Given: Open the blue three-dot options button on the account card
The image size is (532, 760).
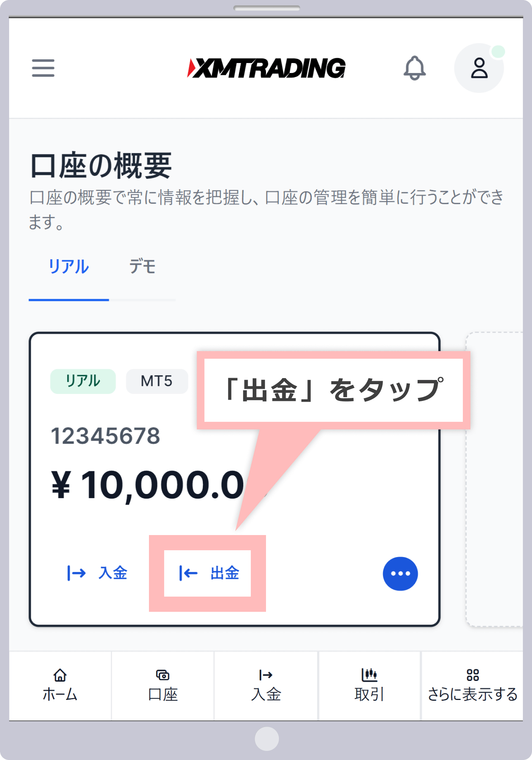Looking at the screenshot, I should pos(400,574).
